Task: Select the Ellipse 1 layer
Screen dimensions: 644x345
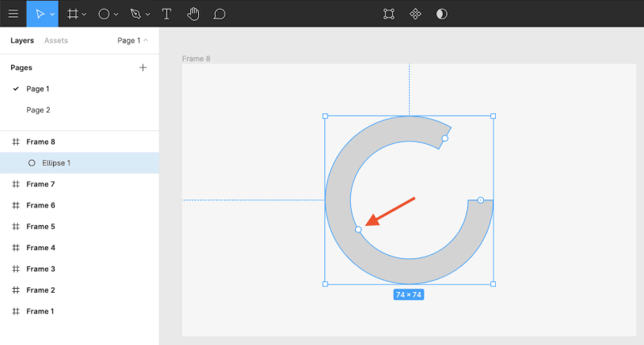Action: click(x=79, y=163)
